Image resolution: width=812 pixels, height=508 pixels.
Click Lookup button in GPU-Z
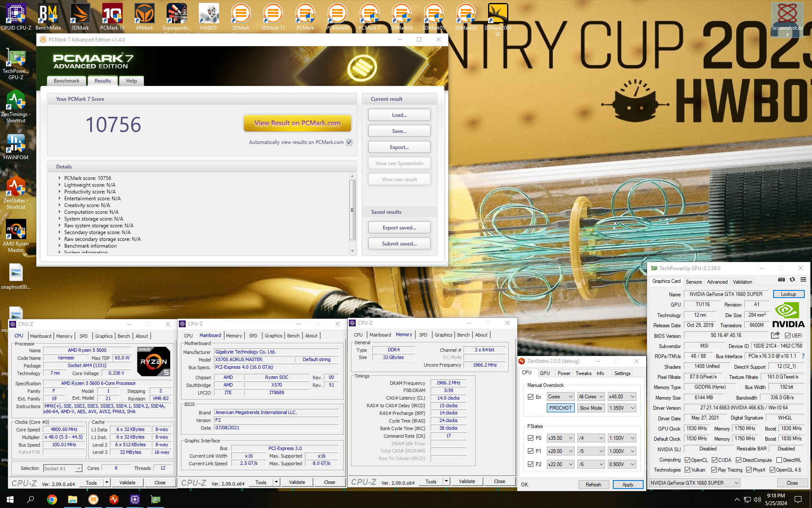788,294
